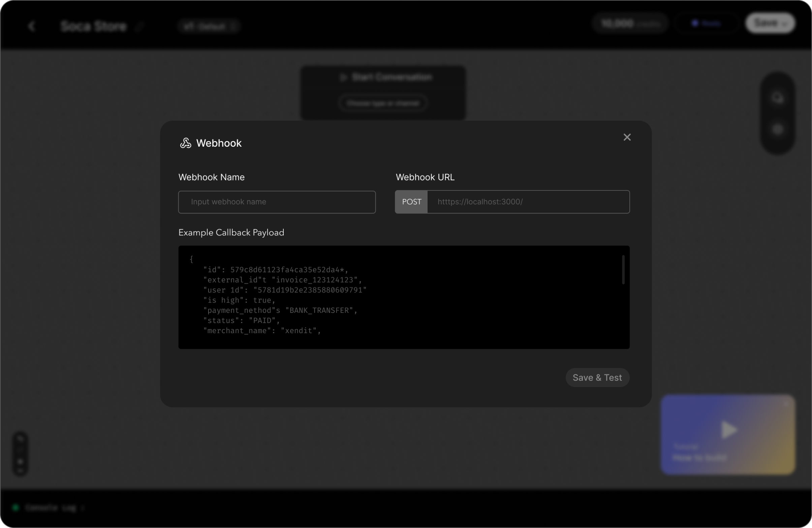Select the edit pencil beside Soca Store

140,26
